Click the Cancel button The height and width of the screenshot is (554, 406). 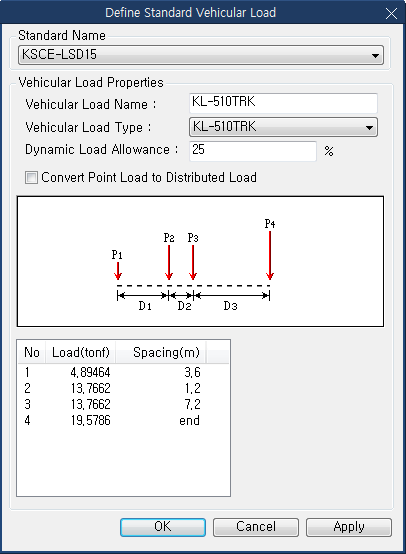pos(256,527)
